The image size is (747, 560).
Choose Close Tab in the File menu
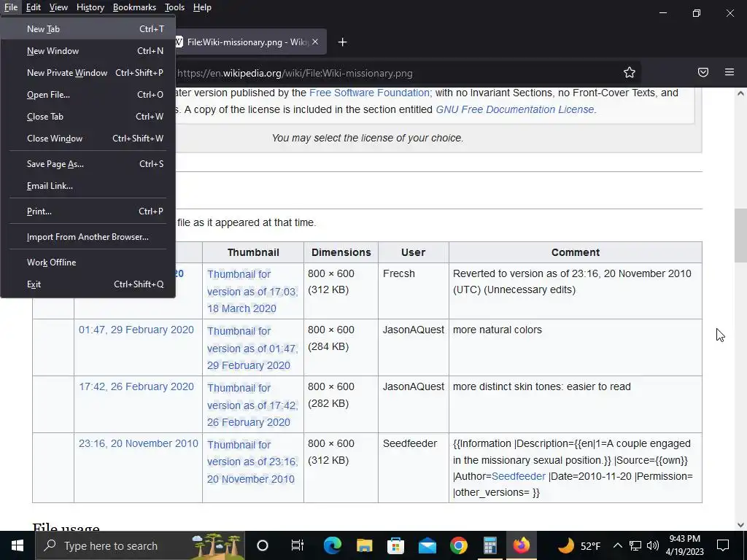(88, 117)
